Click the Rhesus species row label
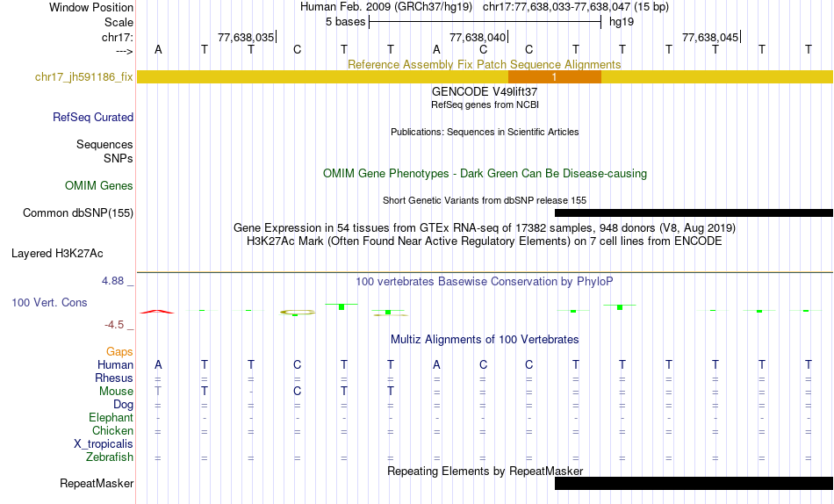 pos(114,378)
